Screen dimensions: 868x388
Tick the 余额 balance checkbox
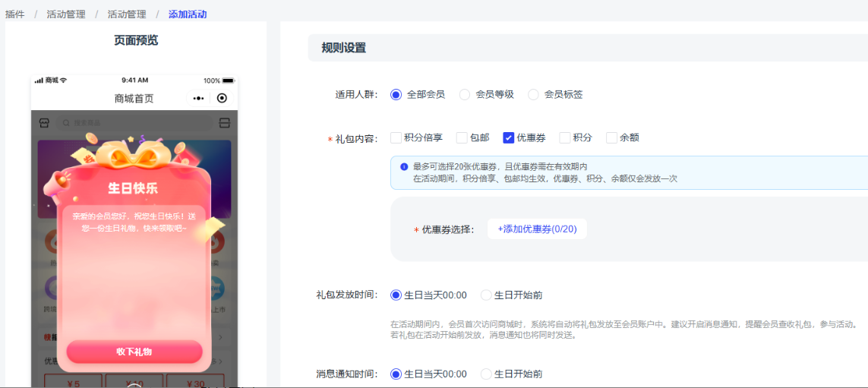point(611,137)
